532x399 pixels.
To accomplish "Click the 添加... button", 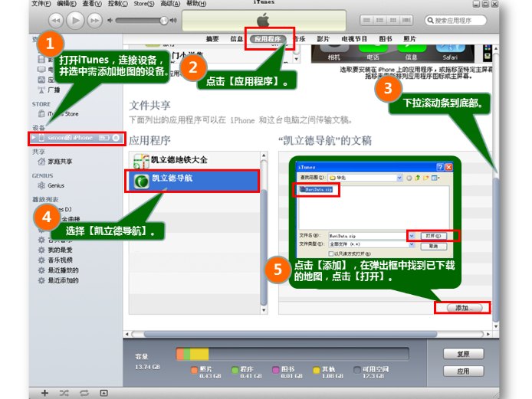I will click(465, 308).
